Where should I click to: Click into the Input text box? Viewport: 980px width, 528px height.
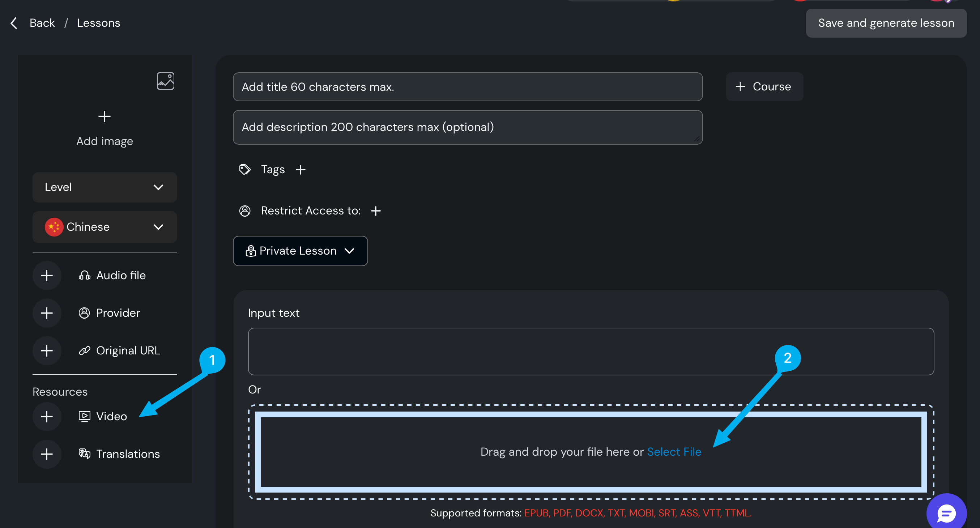(x=591, y=352)
